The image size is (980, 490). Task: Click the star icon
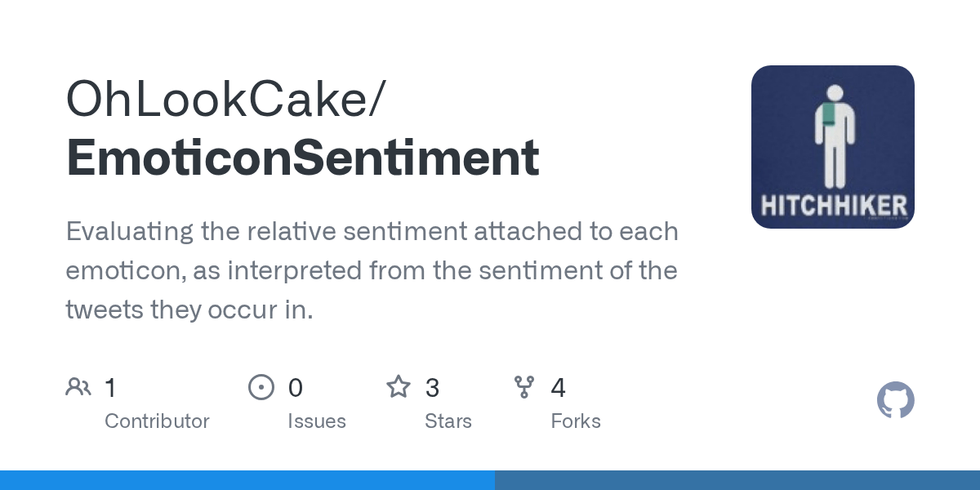(398, 387)
